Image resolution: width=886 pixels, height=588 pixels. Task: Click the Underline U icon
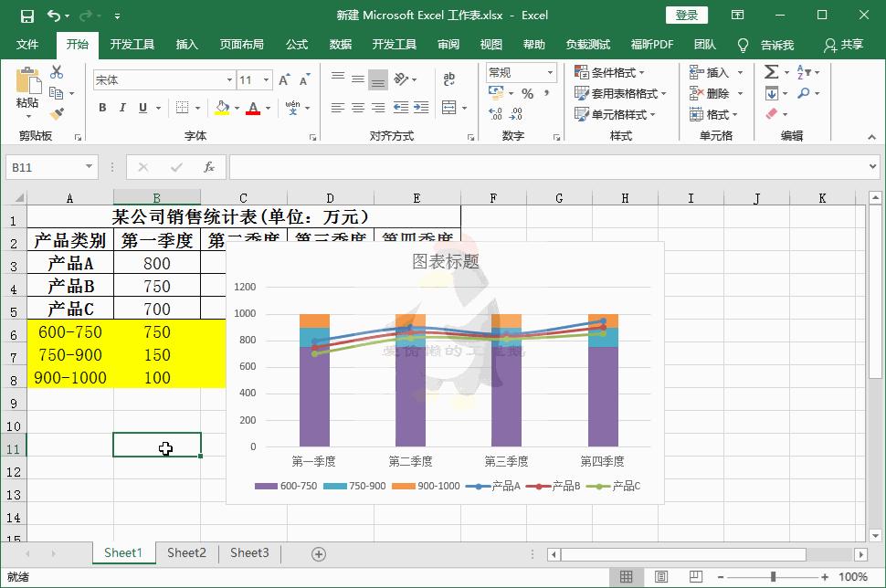143,108
